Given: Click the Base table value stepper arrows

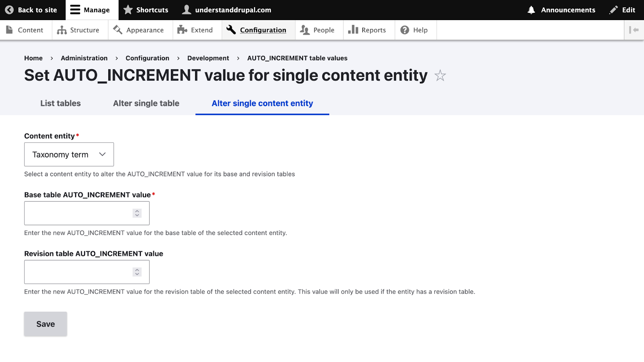Looking at the screenshot, I should click(137, 213).
